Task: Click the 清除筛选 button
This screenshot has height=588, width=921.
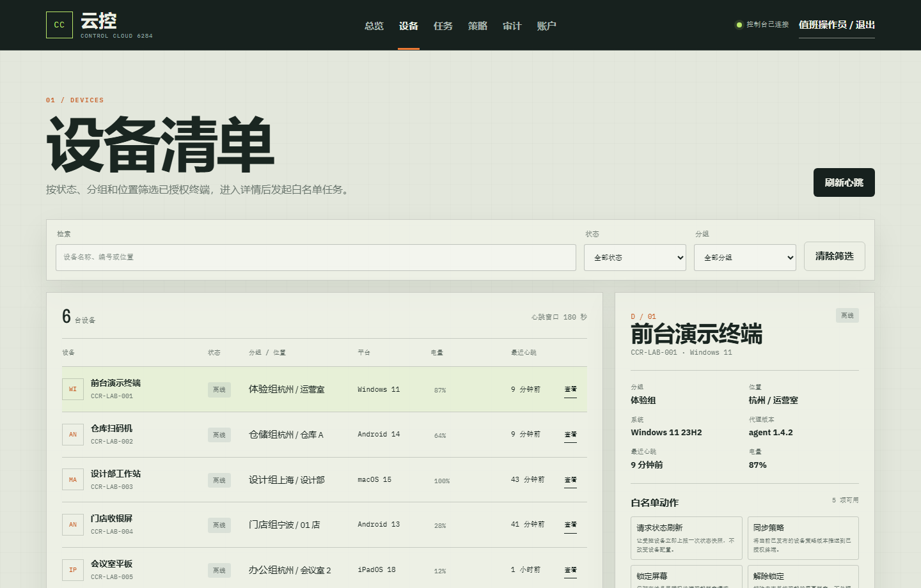Action: click(835, 256)
